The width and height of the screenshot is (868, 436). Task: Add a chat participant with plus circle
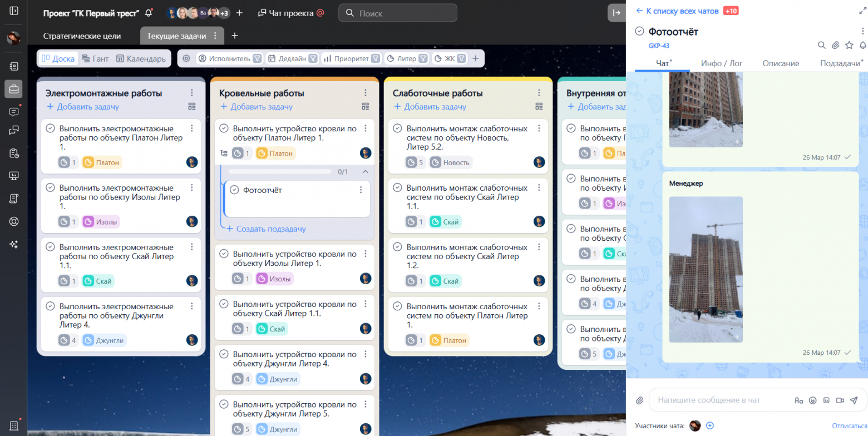[x=709, y=425]
